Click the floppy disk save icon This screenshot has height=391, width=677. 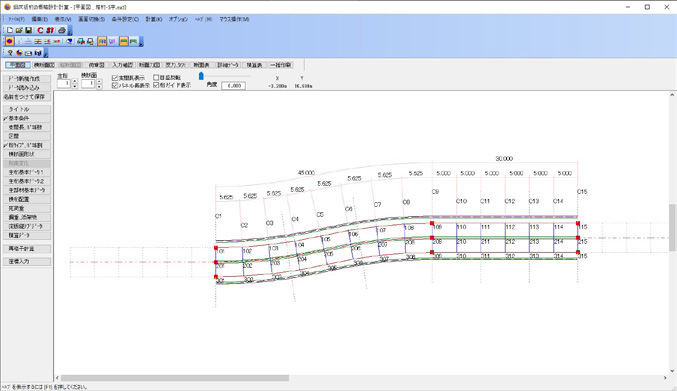[x=28, y=30]
